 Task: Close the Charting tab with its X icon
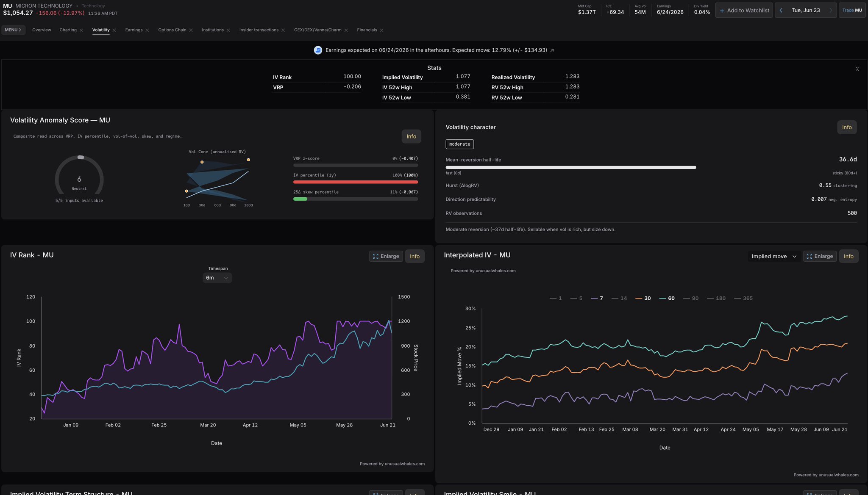[x=81, y=30]
